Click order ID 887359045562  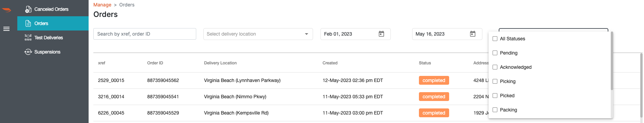pyautogui.click(x=163, y=80)
